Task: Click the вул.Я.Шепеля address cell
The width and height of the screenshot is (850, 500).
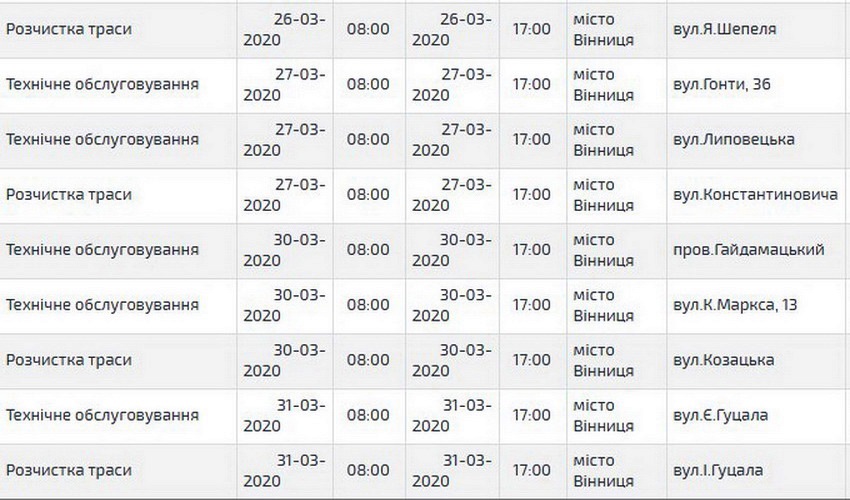Action: click(720, 29)
